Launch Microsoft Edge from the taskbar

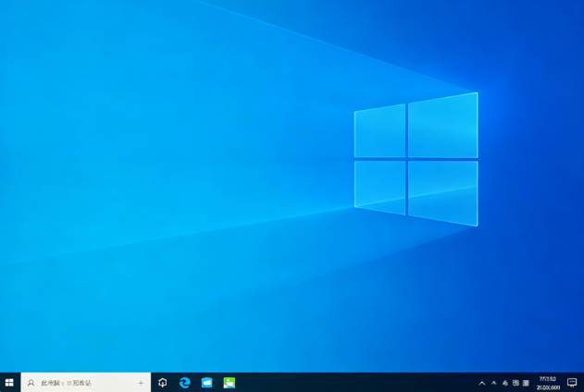(x=185, y=383)
